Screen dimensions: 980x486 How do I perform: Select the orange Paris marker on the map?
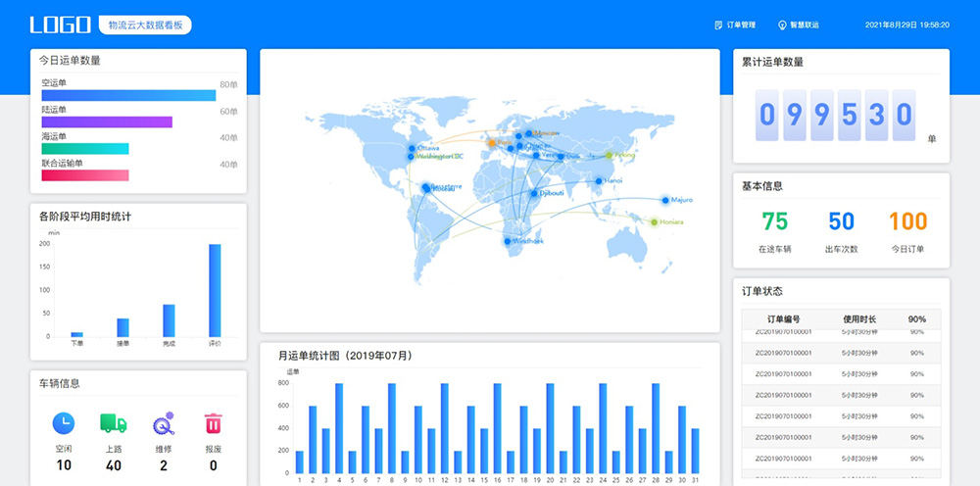click(491, 143)
